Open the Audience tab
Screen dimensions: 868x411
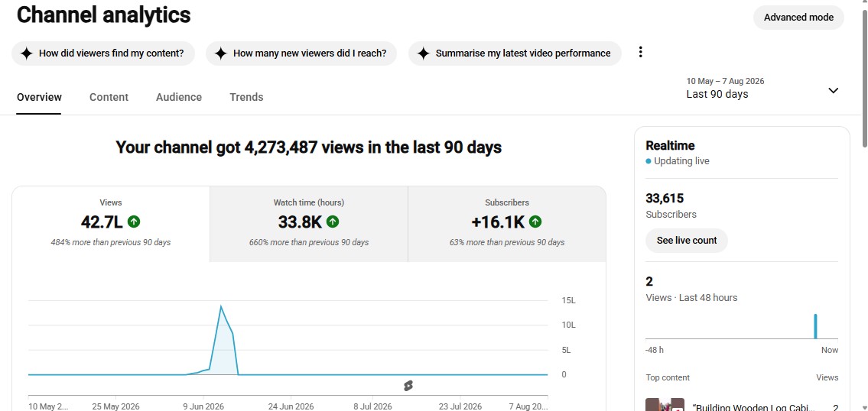click(x=179, y=97)
